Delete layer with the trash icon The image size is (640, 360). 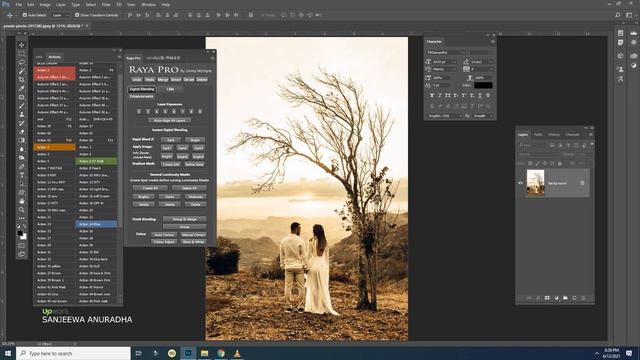583,298
